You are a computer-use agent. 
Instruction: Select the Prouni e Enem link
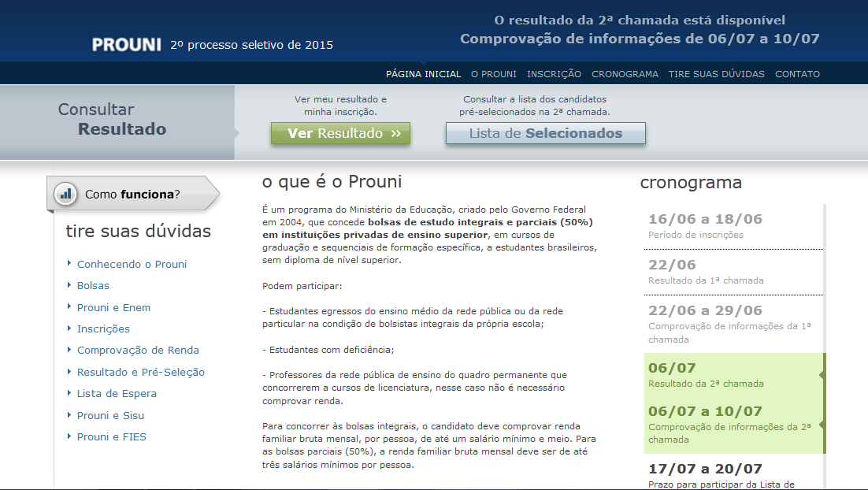113,308
